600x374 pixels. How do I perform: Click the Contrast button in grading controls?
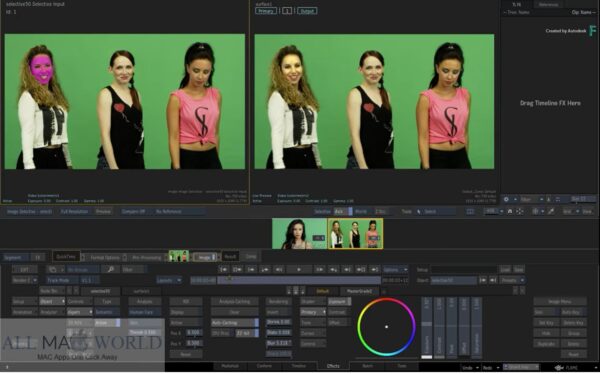pyautogui.click(x=339, y=312)
